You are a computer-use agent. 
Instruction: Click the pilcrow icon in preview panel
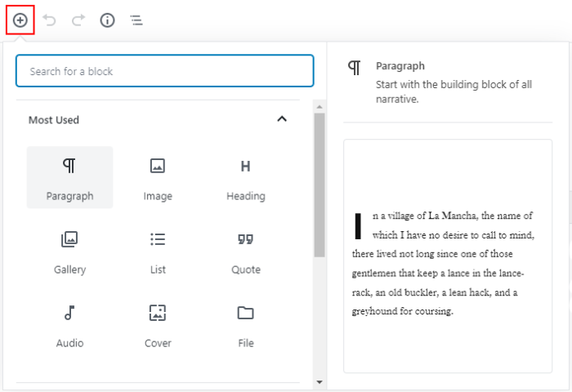tap(354, 68)
